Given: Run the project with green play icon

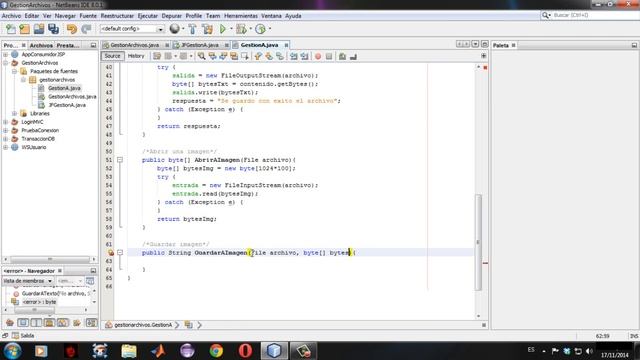Looking at the screenshot, I should 223,29.
